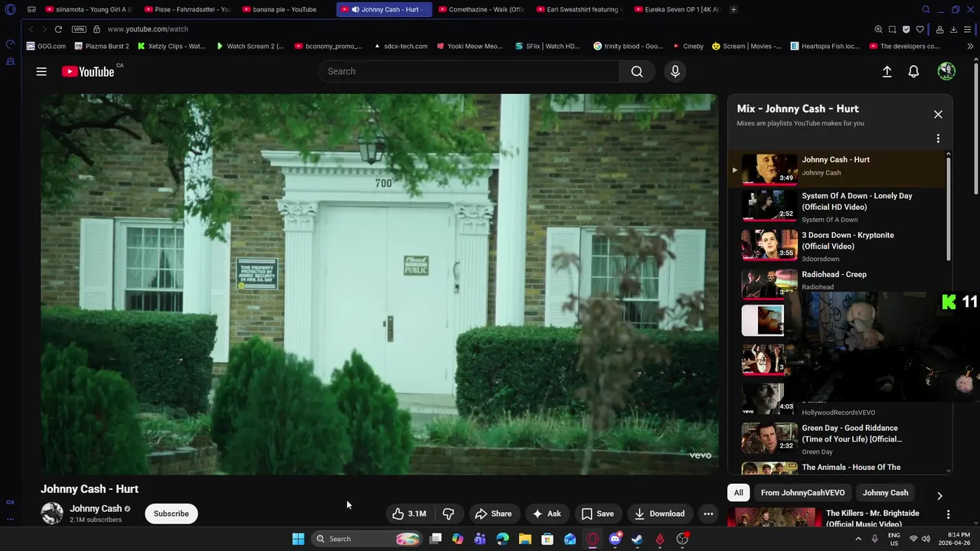Click the Windows taskbar Search box
Image resolution: width=980 pixels, height=551 pixels.
coord(367,539)
